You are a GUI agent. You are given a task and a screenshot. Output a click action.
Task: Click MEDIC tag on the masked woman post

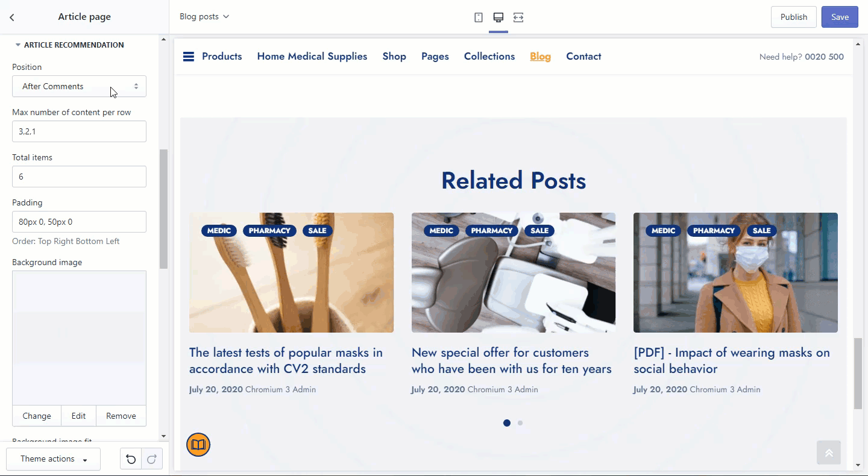(x=663, y=231)
